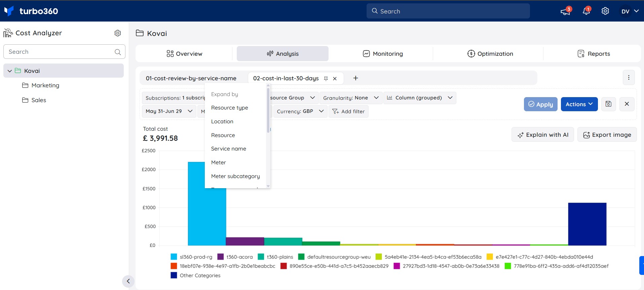
Task: Click the purple t360-acora bar
Action: pos(245,241)
